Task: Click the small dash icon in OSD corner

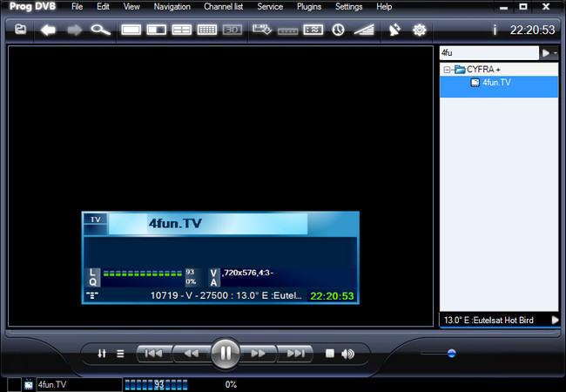Action: 92,295
